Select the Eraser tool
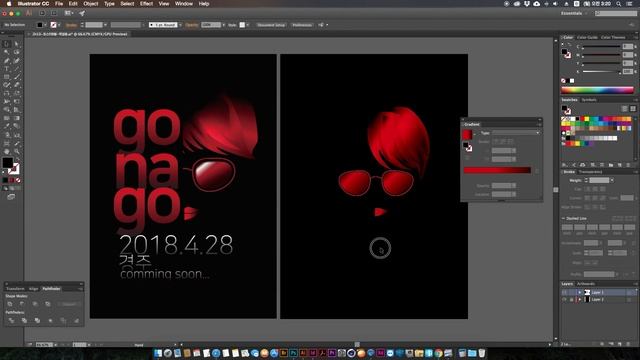The height and width of the screenshot is (360, 640). pyautogui.click(x=17, y=85)
